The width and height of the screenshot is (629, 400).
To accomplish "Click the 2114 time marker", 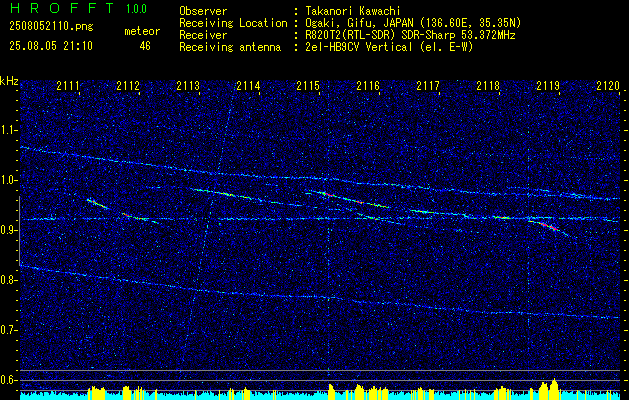I will pyautogui.click(x=248, y=85).
